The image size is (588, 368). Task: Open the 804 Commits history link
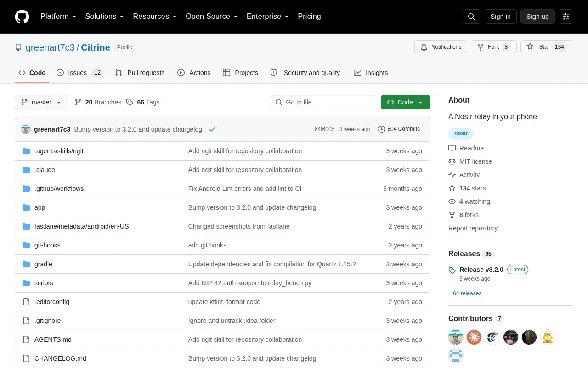coord(399,129)
